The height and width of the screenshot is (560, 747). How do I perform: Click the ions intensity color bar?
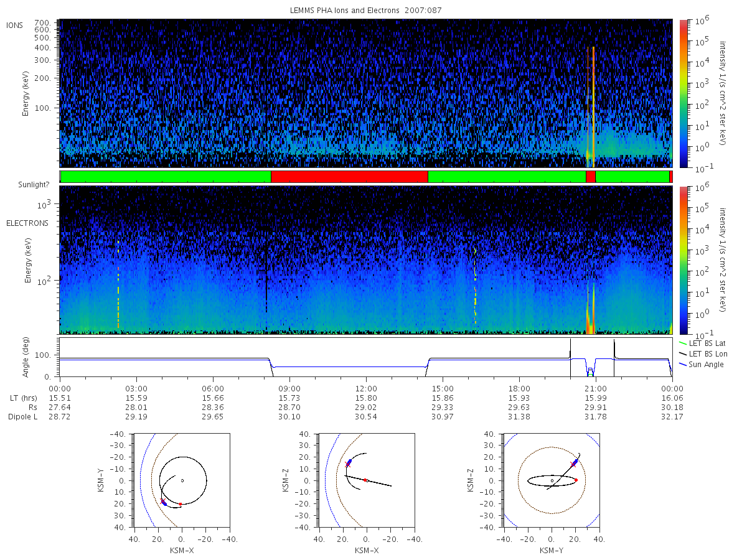[x=683, y=93]
